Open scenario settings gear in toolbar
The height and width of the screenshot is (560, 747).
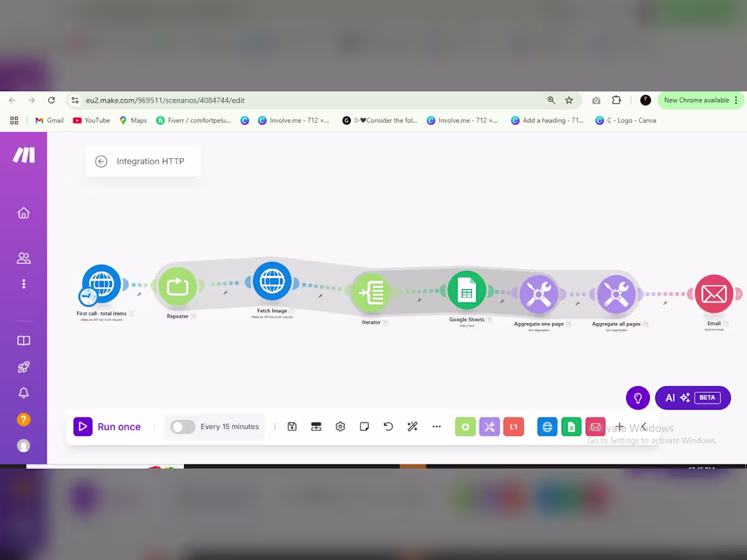(340, 427)
